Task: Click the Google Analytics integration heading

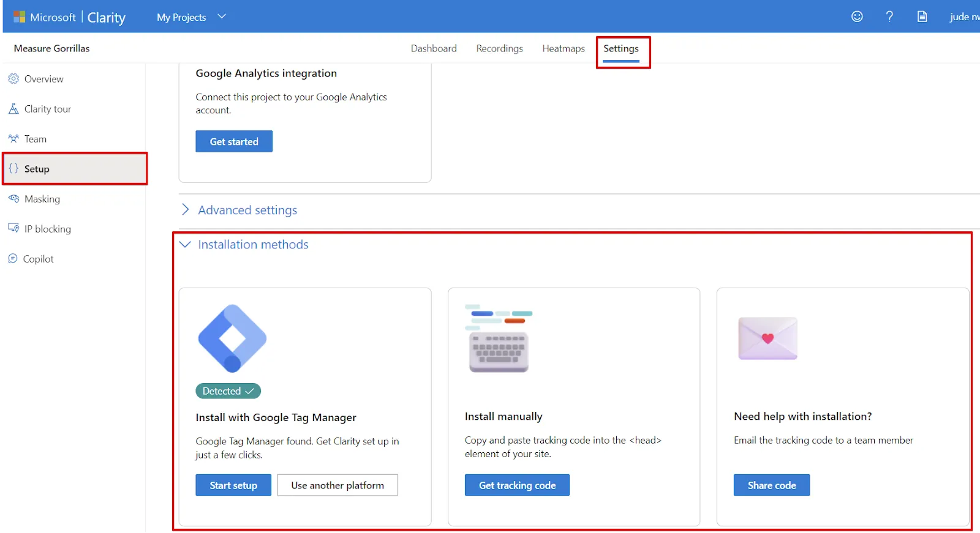Action: pos(266,73)
